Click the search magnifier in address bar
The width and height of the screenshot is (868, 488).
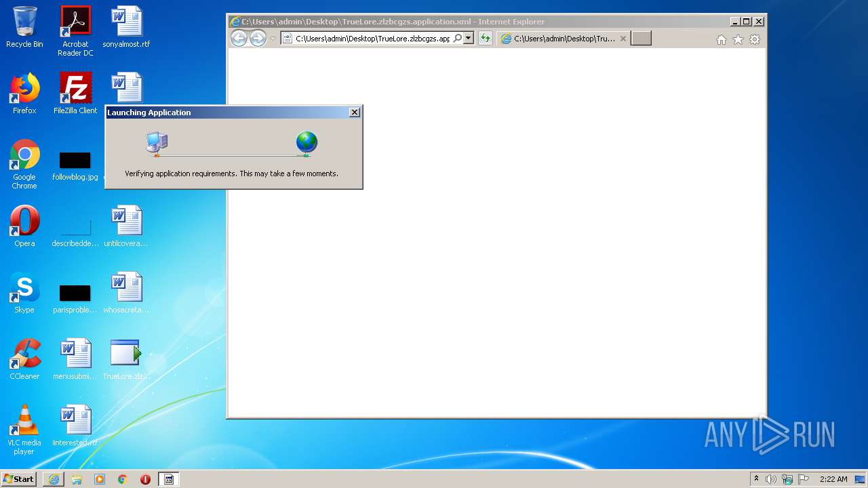point(458,39)
